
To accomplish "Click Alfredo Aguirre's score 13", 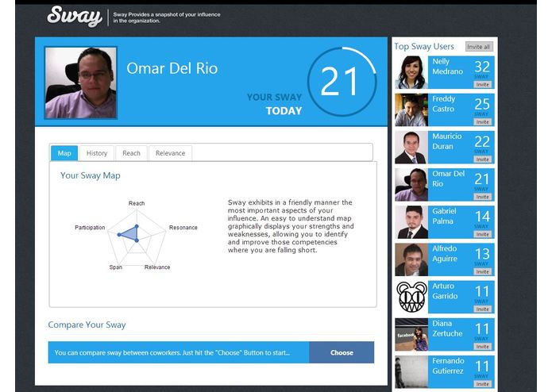I will (482, 254).
